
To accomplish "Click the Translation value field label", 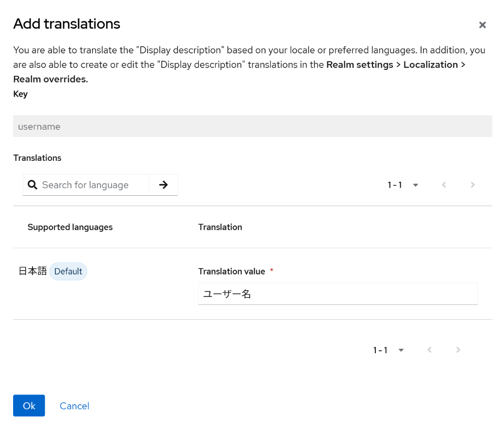I will point(232,272).
